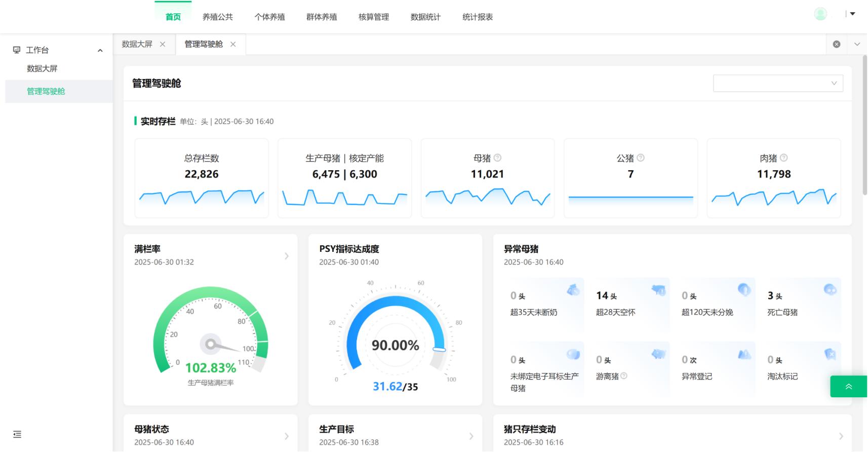This screenshot has width=868, height=452.
Task: Open the 3 头 死亡母猪 count
Action: (x=775, y=295)
